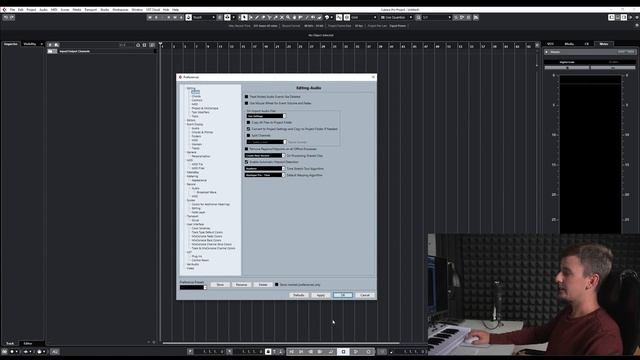Select Control Room in preferences tree
640x360 pixels.
tap(200, 260)
